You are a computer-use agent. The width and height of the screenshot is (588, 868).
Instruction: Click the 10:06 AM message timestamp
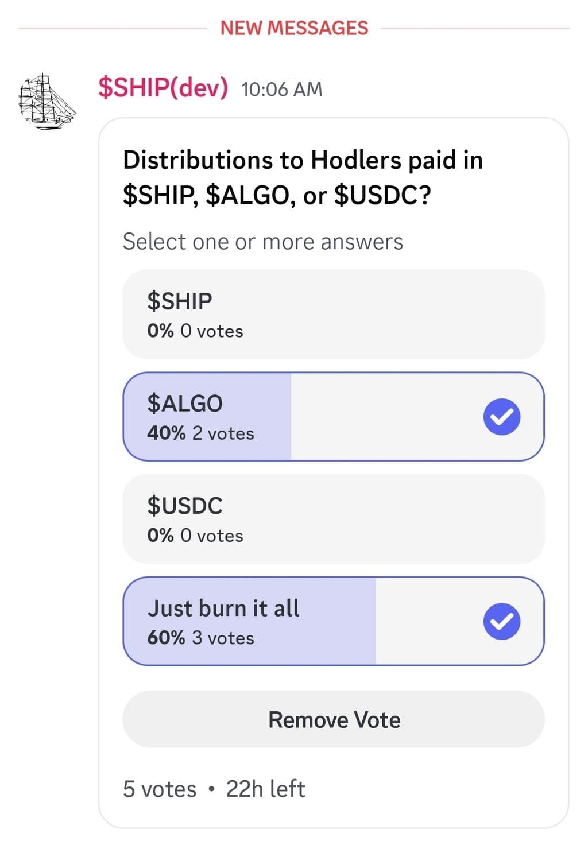coord(282,90)
